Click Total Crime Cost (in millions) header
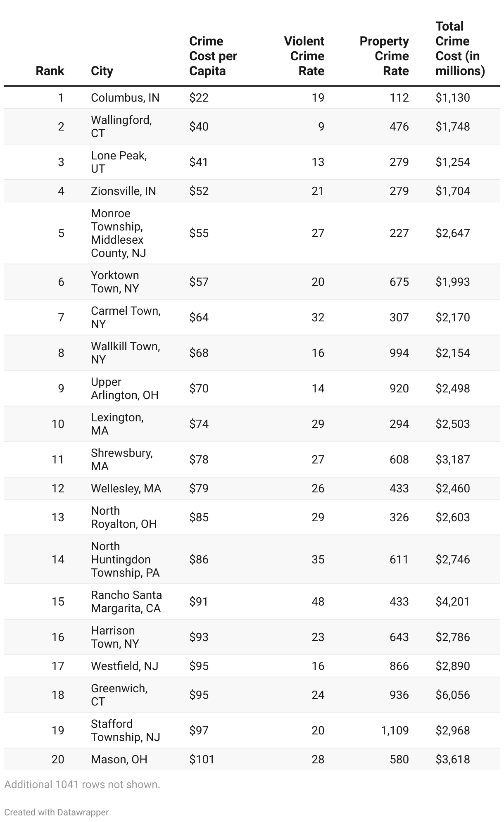The height and width of the screenshot is (822, 504). click(x=460, y=48)
